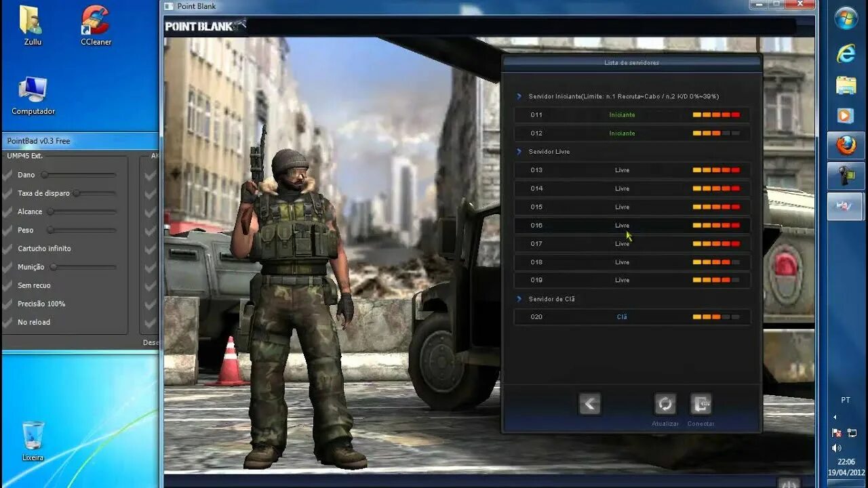Enable the Sem recuo checkbox
The image size is (868, 488).
(8, 285)
